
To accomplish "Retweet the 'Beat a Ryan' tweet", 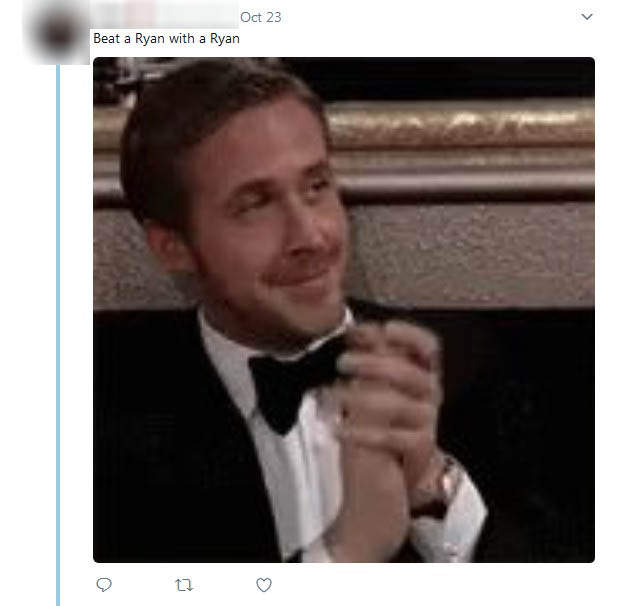I will [x=184, y=585].
